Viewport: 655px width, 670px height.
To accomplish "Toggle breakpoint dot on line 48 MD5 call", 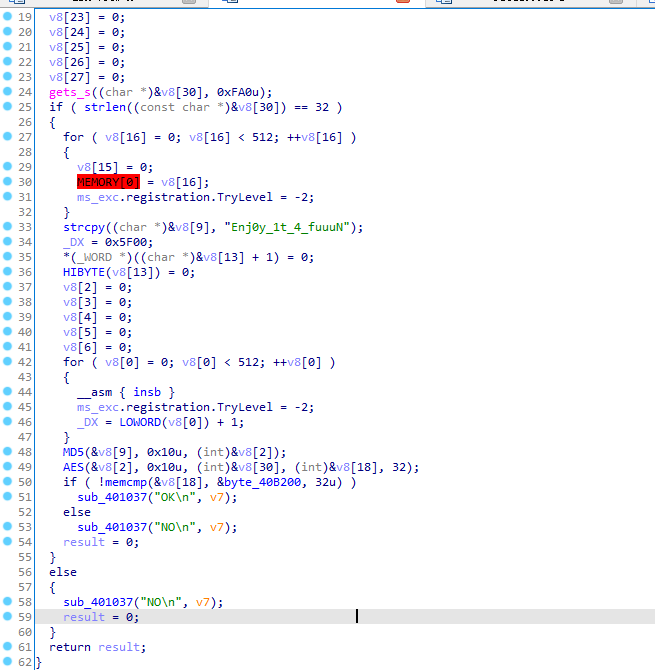I will point(8,452).
